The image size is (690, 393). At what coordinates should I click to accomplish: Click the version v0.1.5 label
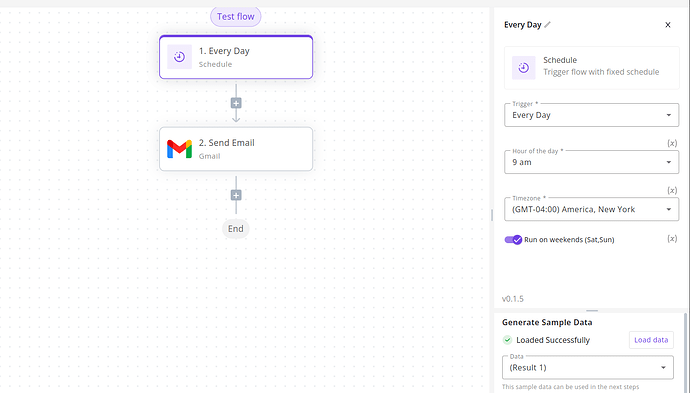click(x=513, y=299)
